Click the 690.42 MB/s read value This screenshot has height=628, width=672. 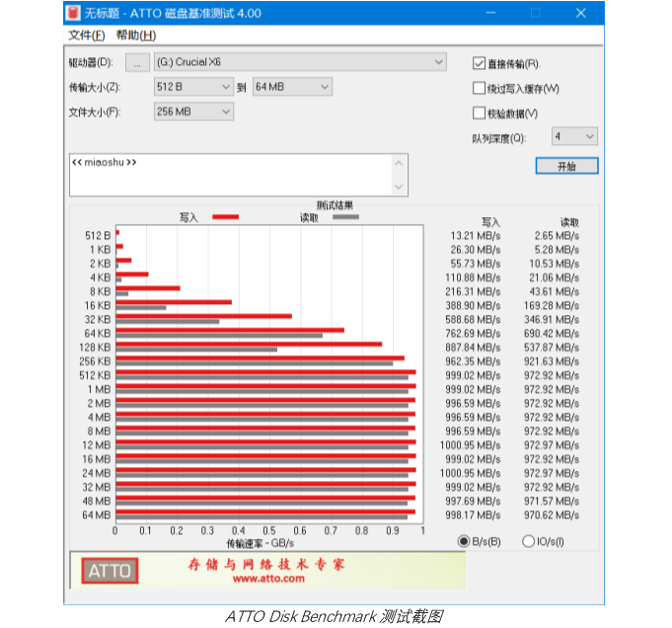(x=552, y=334)
